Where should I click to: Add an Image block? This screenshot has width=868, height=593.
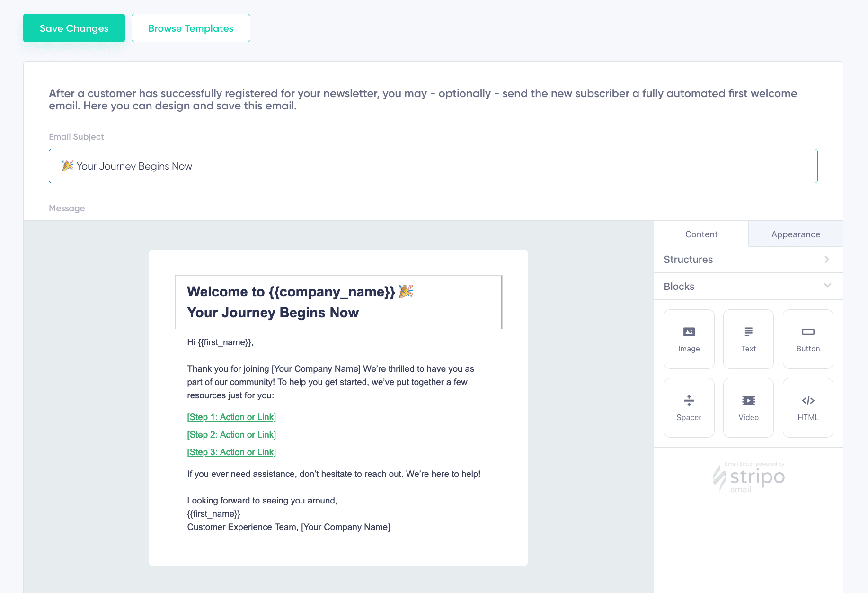coord(689,339)
